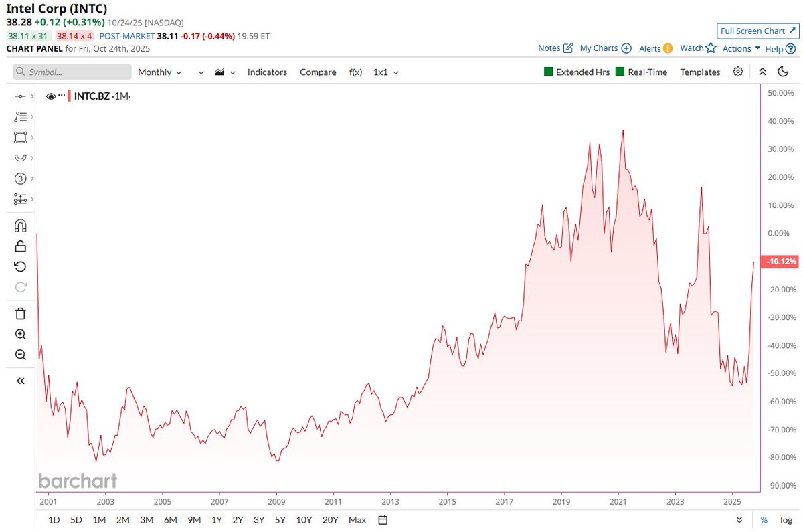Open chart settings gear
The width and height of the screenshot is (803, 532).
click(738, 72)
